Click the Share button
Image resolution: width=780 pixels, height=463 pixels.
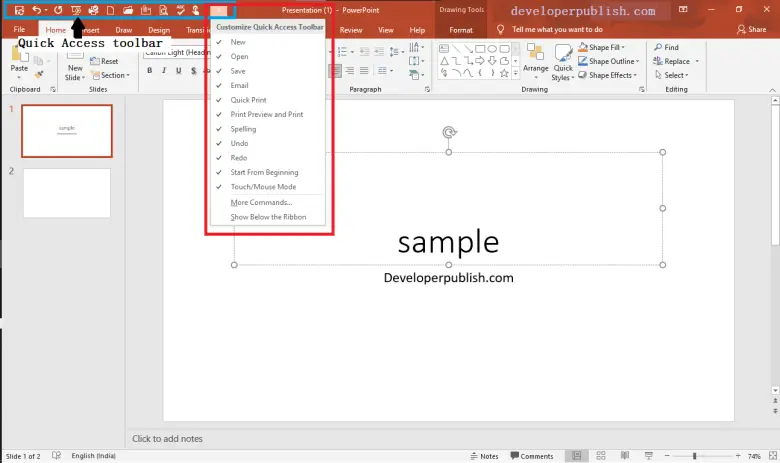pyautogui.click(x=752, y=29)
